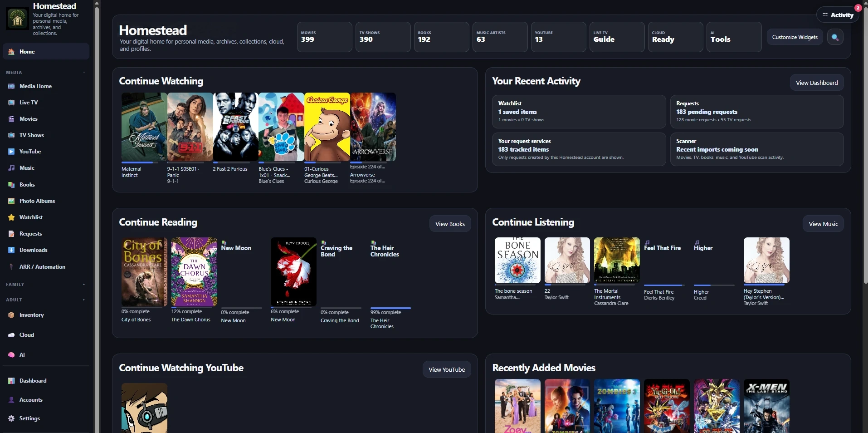Open the 9-1-1 Panic episode poster
Viewport: 868px width, 433px height.
coord(190,127)
